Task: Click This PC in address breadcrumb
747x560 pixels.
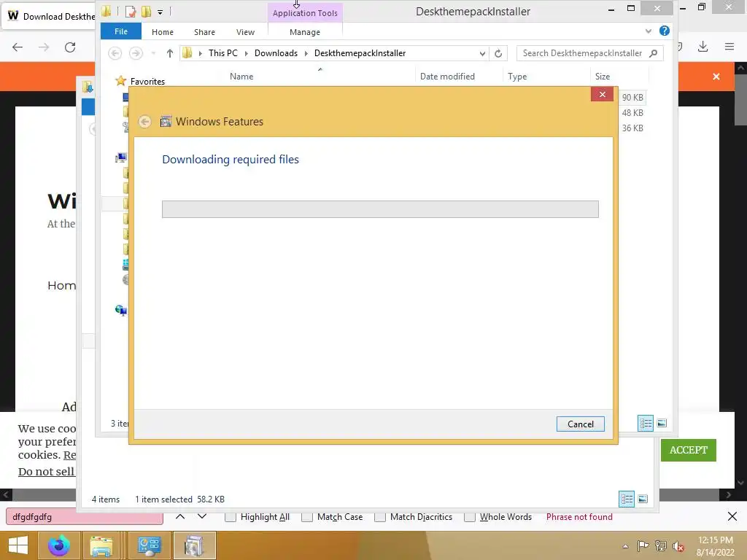Action: [x=223, y=53]
